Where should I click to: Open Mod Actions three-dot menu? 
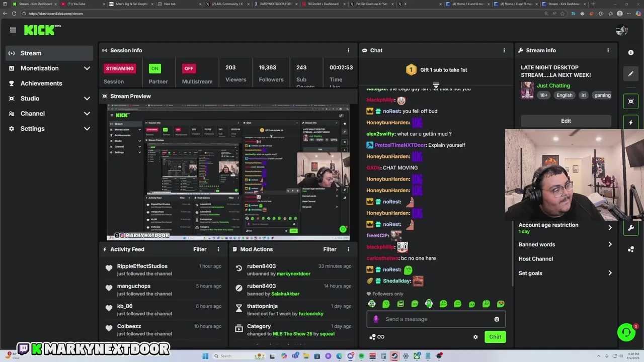348,249
